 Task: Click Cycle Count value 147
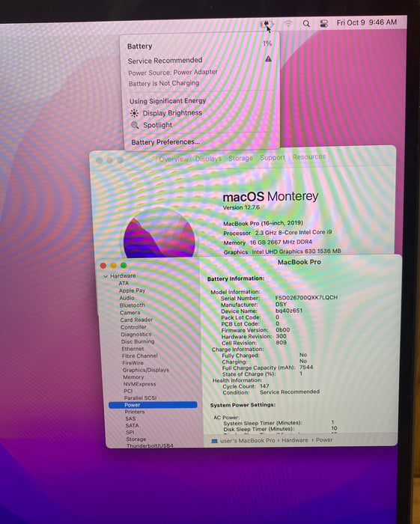pos(264,386)
